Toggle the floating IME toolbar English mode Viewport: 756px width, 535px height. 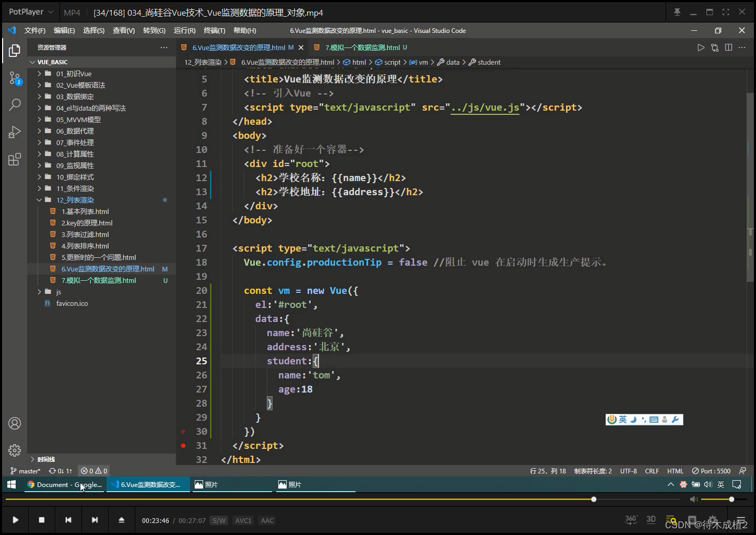pyautogui.click(x=623, y=420)
